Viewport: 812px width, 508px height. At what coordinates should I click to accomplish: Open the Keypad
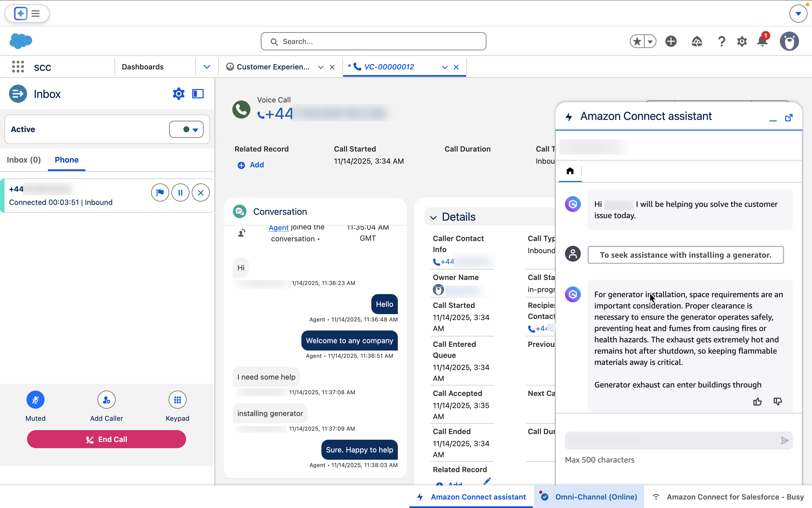point(178,400)
